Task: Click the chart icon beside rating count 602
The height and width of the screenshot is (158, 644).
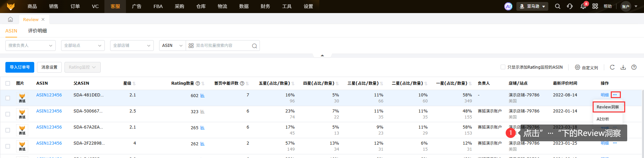Action: 202,95
